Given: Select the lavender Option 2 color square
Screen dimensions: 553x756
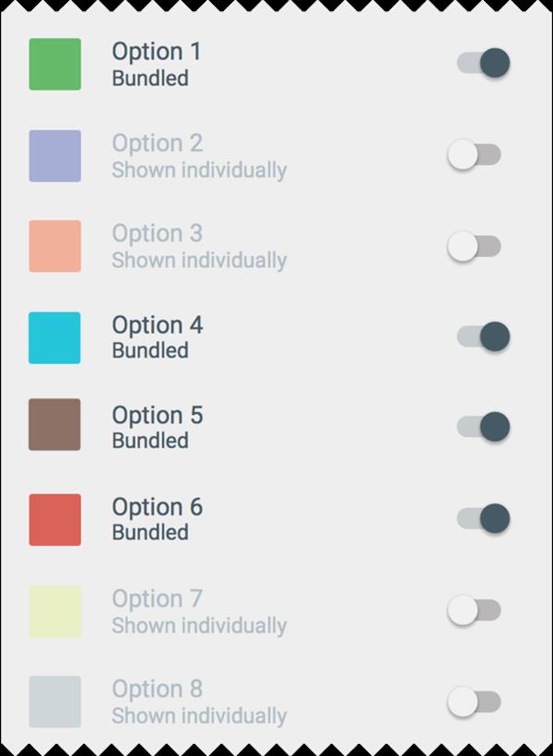Looking at the screenshot, I should pyautogui.click(x=55, y=156).
